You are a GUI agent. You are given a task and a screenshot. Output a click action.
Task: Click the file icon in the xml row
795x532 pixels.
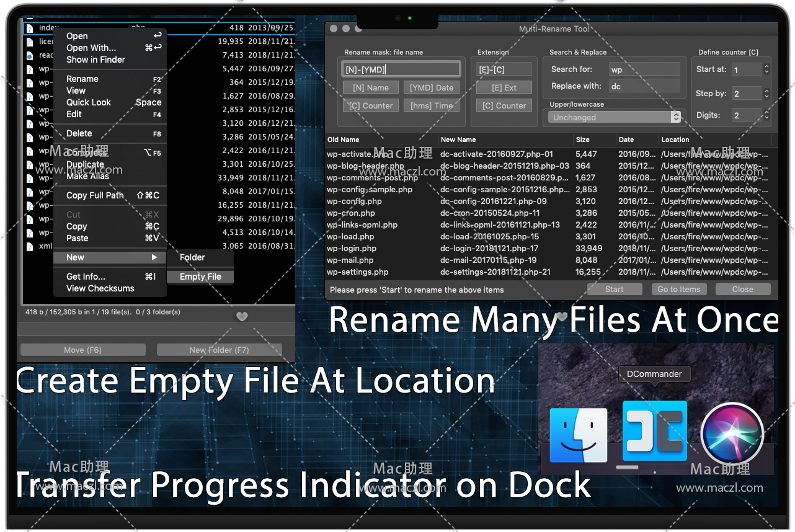pos(29,246)
